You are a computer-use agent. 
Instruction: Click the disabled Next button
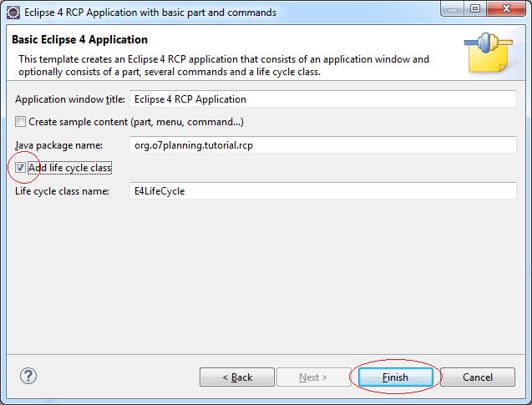coord(313,377)
